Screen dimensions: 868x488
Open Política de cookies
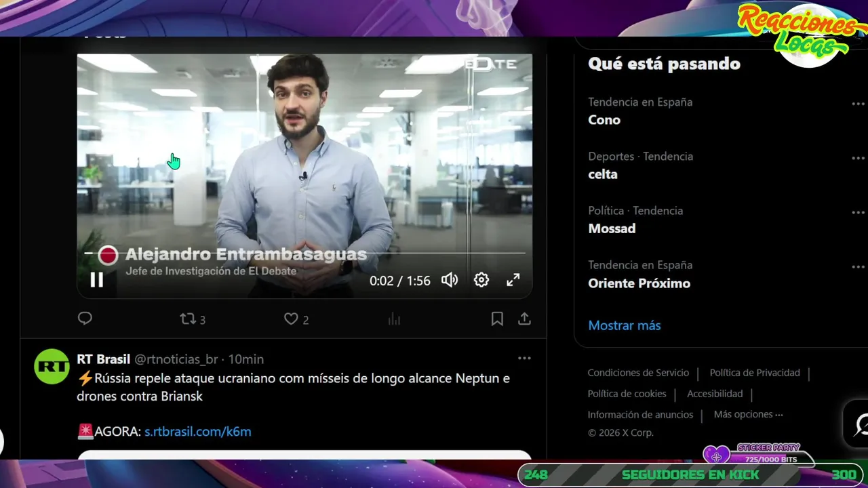click(x=627, y=394)
